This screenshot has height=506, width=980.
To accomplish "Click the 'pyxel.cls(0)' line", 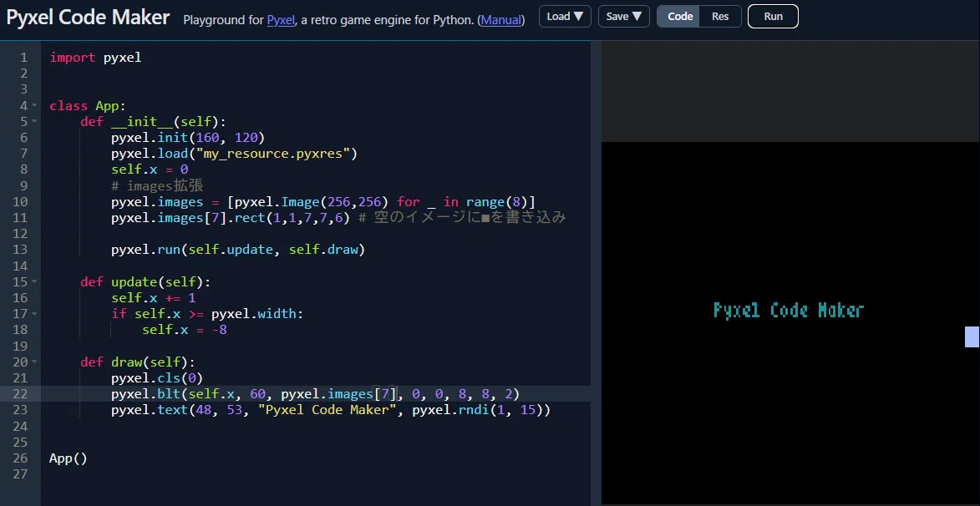I will click(x=158, y=378).
